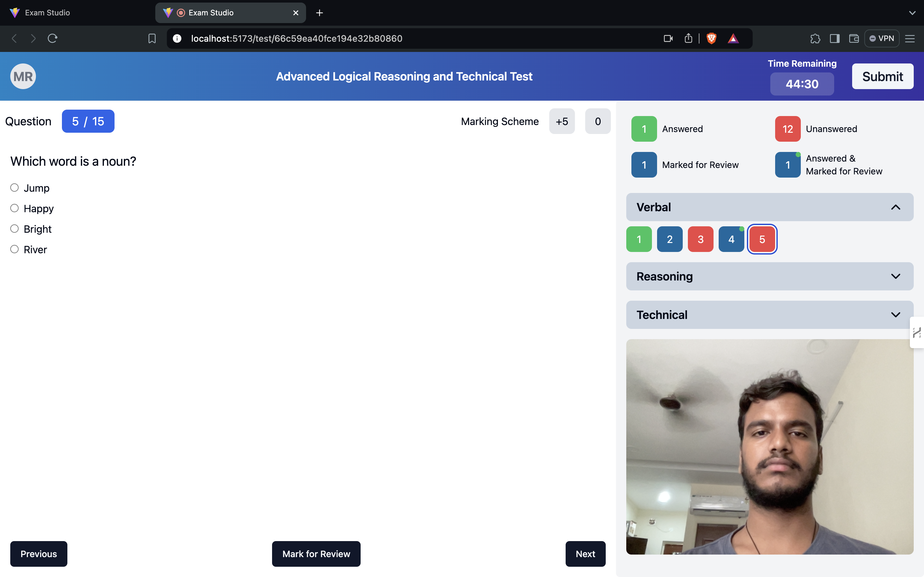This screenshot has height=577, width=924.
Task: Click the Answered status indicator icon
Action: [x=643, y=128]
